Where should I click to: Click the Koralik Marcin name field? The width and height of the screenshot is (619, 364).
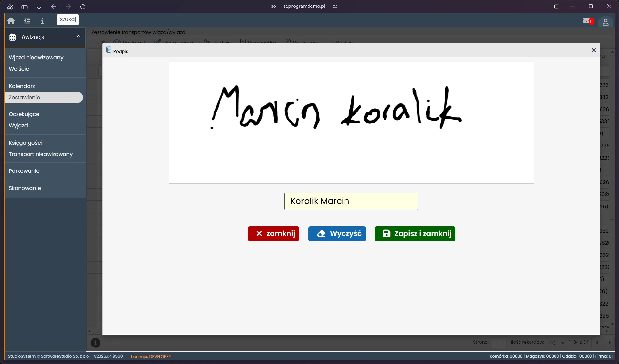351,201
